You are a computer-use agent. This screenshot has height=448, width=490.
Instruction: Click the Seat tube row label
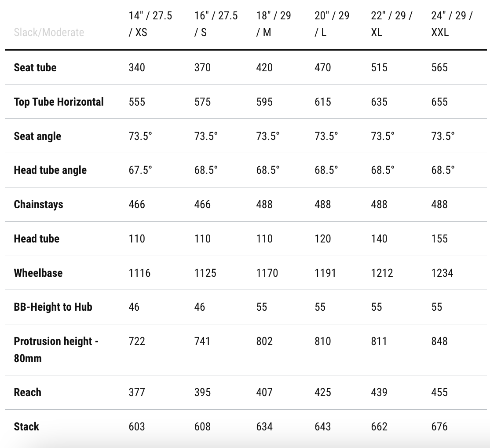35,68
